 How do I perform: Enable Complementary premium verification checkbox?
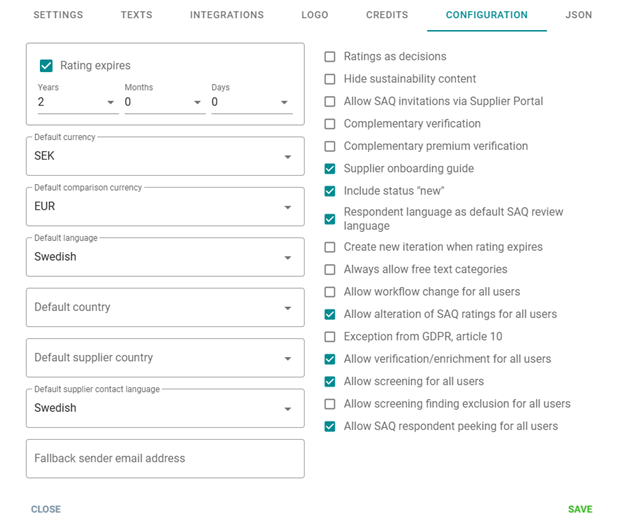(330, 146)
